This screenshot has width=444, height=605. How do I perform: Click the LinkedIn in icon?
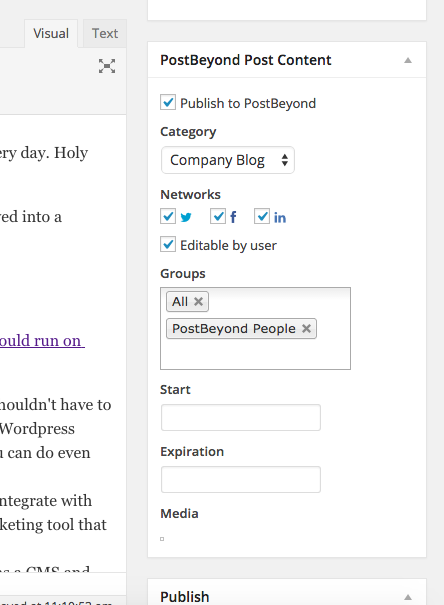[280, 218]
